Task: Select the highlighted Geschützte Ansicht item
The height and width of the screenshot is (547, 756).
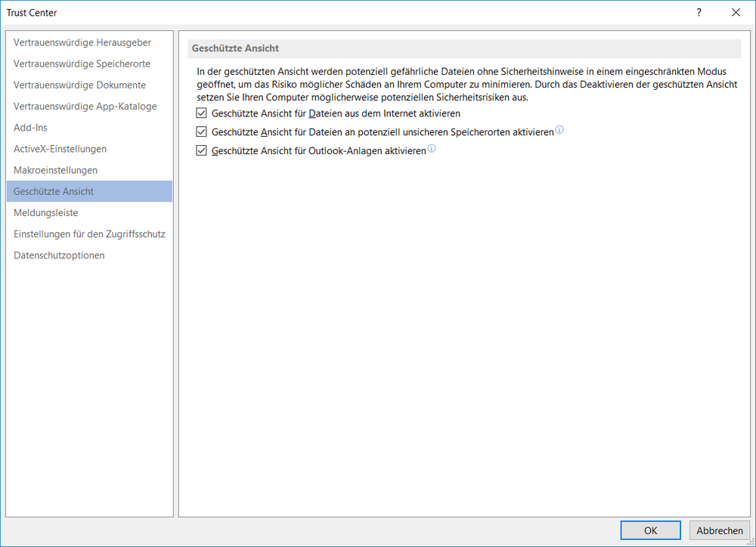Action: pos(54,191)
